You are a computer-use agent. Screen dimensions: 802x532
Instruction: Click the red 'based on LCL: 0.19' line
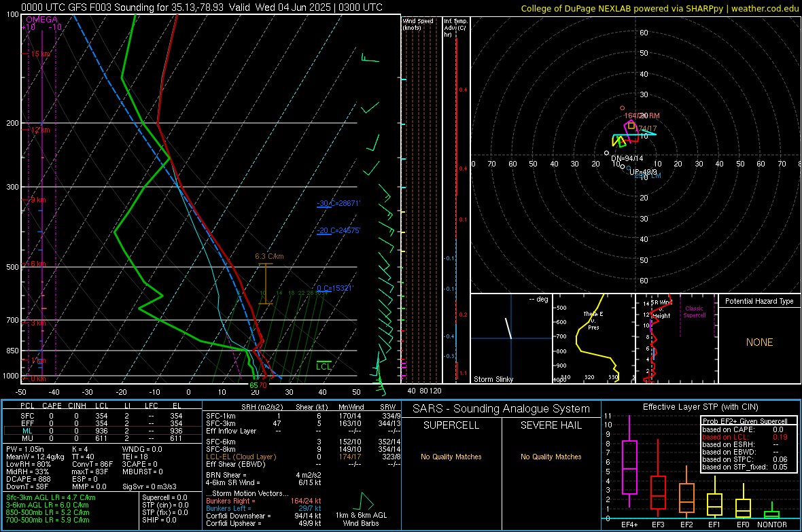[x=745, y=437]
